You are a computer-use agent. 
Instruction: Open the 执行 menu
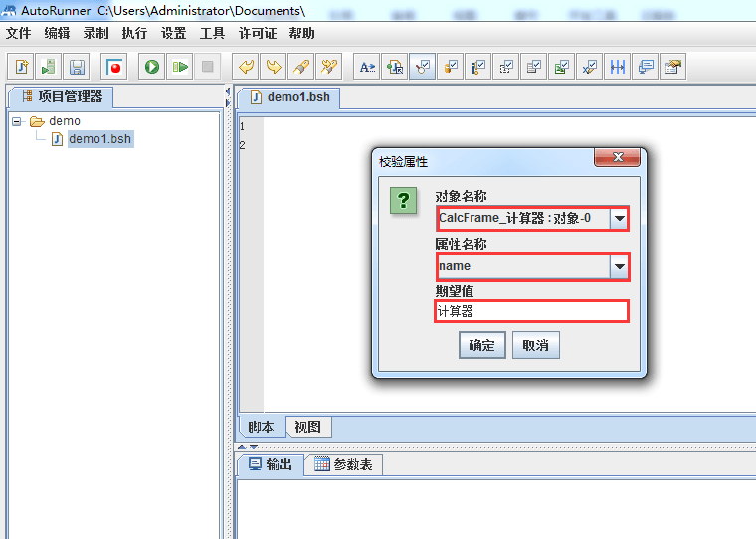click(x=134, y=33)
